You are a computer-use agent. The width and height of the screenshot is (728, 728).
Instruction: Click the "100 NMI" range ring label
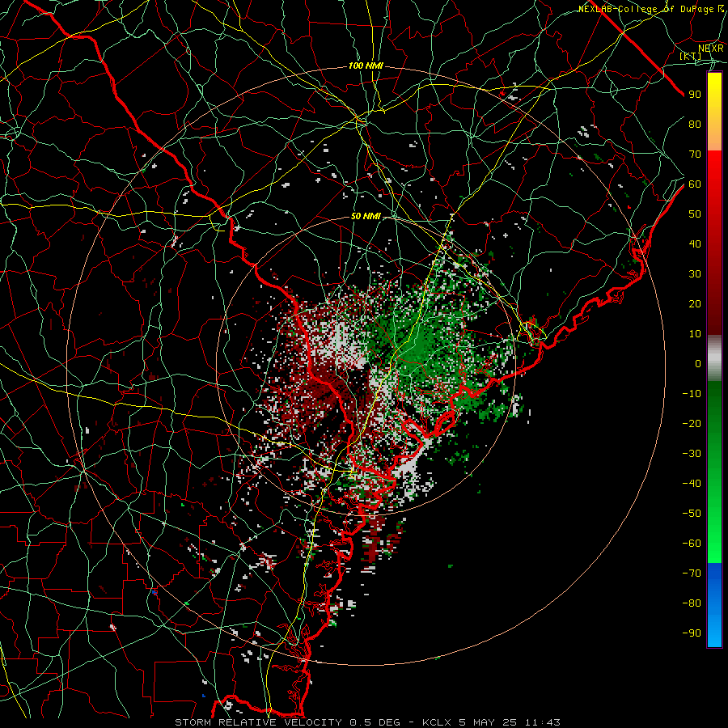coord(366,66)
